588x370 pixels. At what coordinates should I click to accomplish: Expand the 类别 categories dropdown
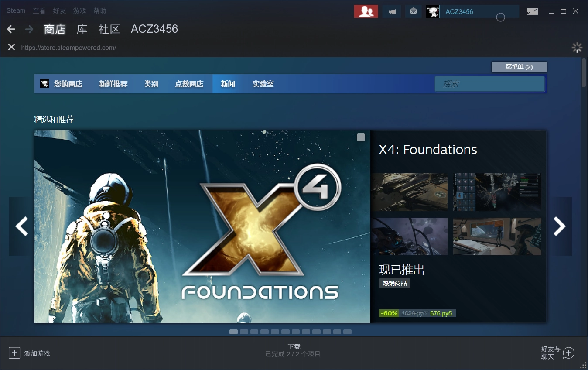click(x=151, y=84)
